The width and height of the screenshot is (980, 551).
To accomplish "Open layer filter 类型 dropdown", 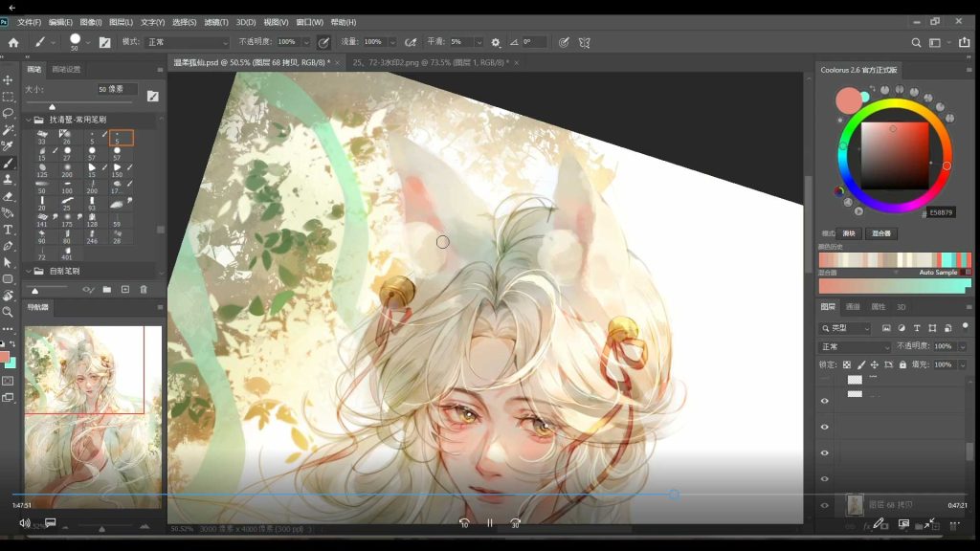I will 846,328.
